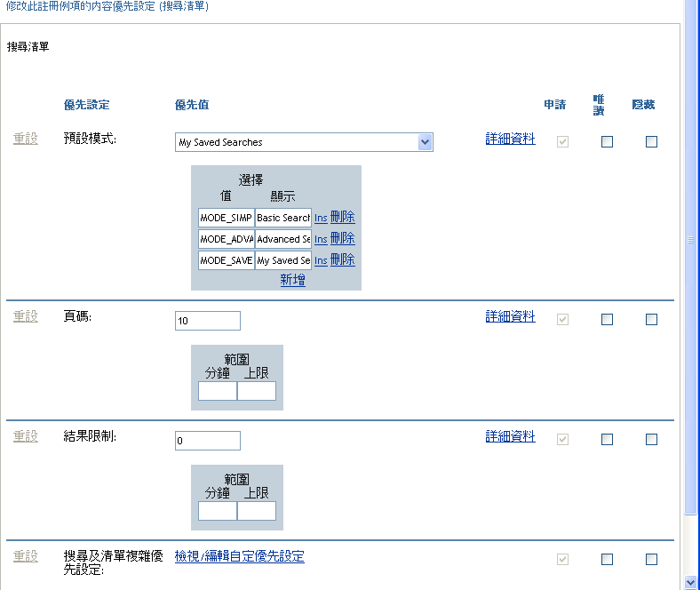Open 詳細資料 for 頁碼

pos(510,316)
